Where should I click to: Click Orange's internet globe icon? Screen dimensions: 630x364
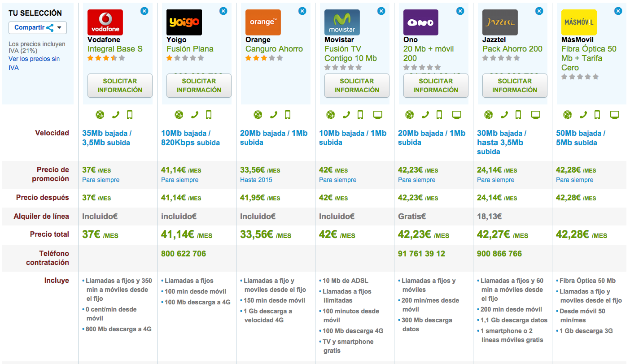(x=258, y=115)
